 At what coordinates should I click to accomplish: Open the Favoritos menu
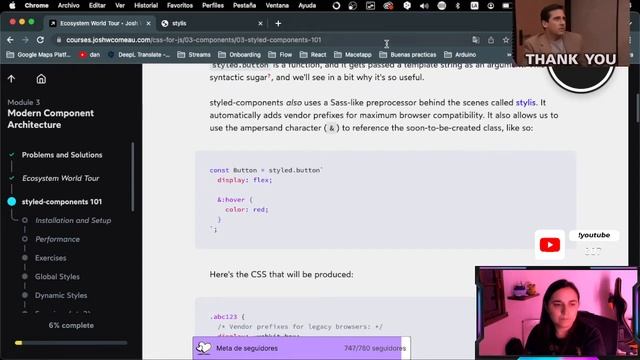(180, 5)
